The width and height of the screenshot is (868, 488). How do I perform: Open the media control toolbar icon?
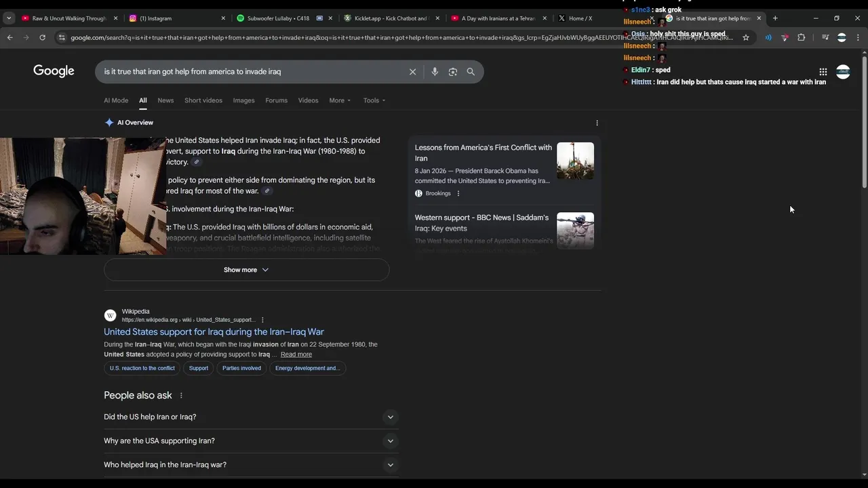click(x=825, y=37)
